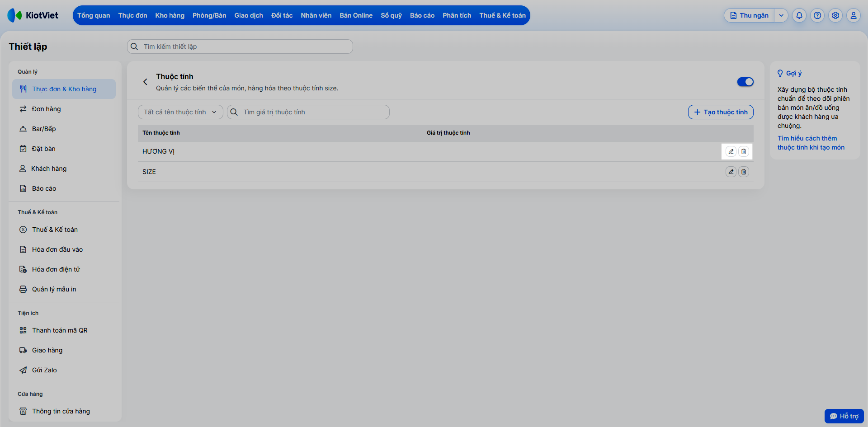Click the Giá trị thuộc tính column header
Screen dimensions: 868x427
pyautogui.click(x=448, y=133)
